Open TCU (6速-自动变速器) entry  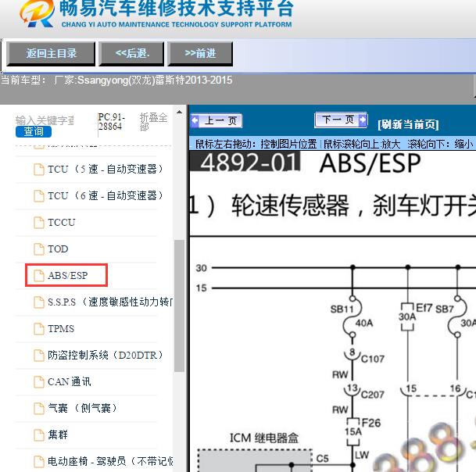pos(106,195)
